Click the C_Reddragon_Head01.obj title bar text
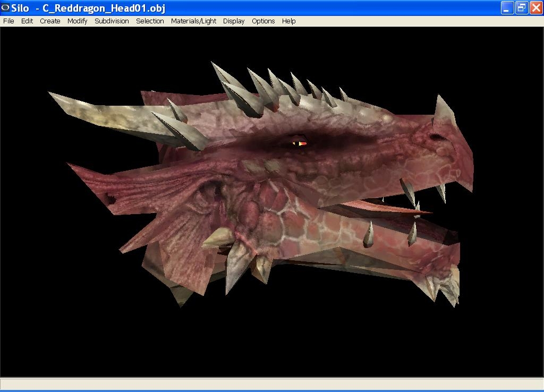The width and height of the screenshot is (544, 392). (x=104, y=8)
